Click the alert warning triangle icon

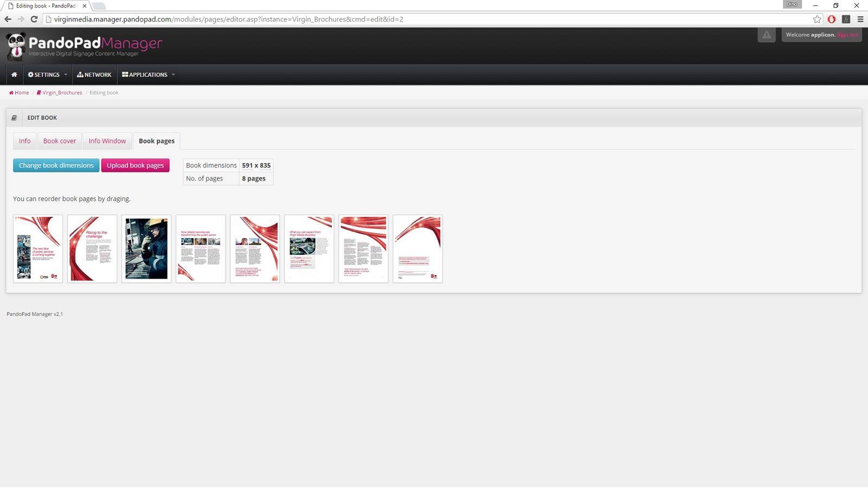[766, 35]
